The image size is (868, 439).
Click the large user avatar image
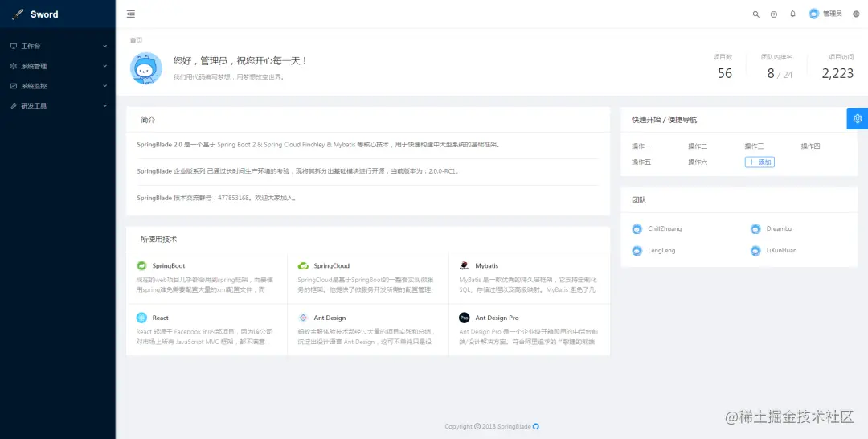click(x=146, y=68)
